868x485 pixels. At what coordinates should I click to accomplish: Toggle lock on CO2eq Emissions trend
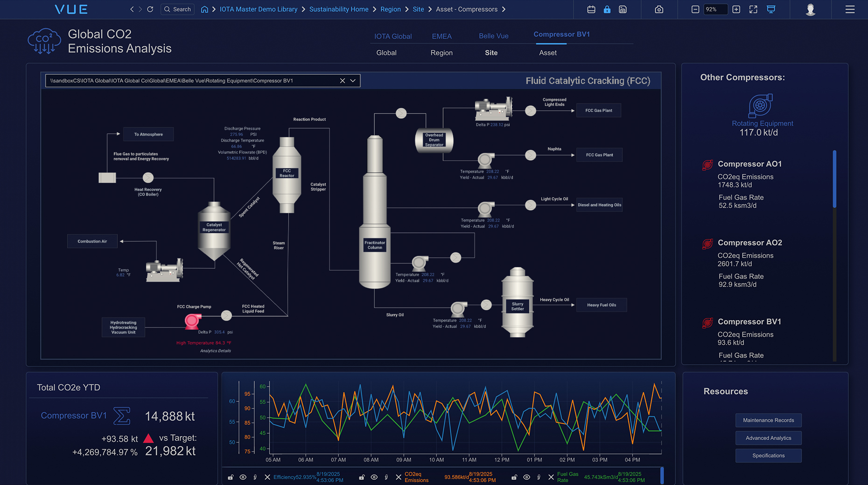coord(362,477)
